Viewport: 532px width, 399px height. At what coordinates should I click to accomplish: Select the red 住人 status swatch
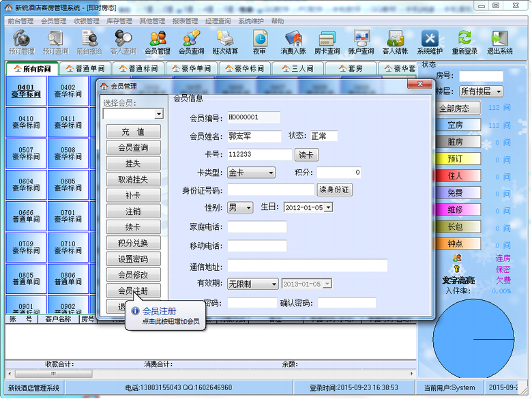(x=455, y=176)
